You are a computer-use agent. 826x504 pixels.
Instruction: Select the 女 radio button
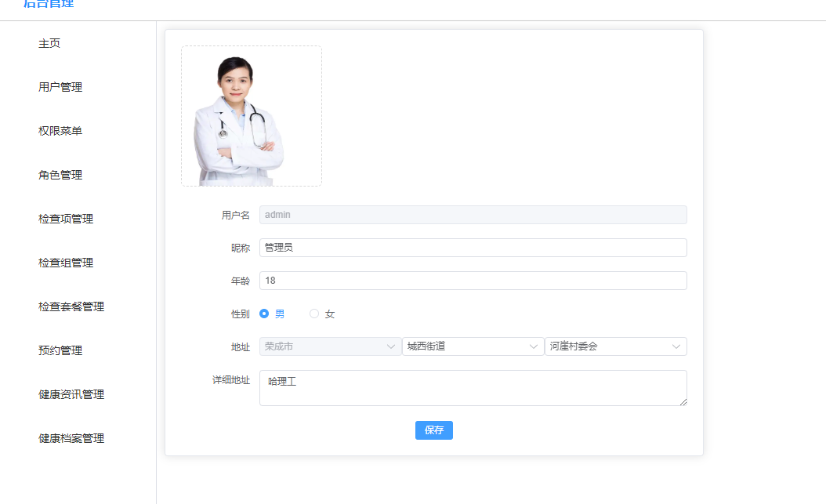tap(314, 314)
